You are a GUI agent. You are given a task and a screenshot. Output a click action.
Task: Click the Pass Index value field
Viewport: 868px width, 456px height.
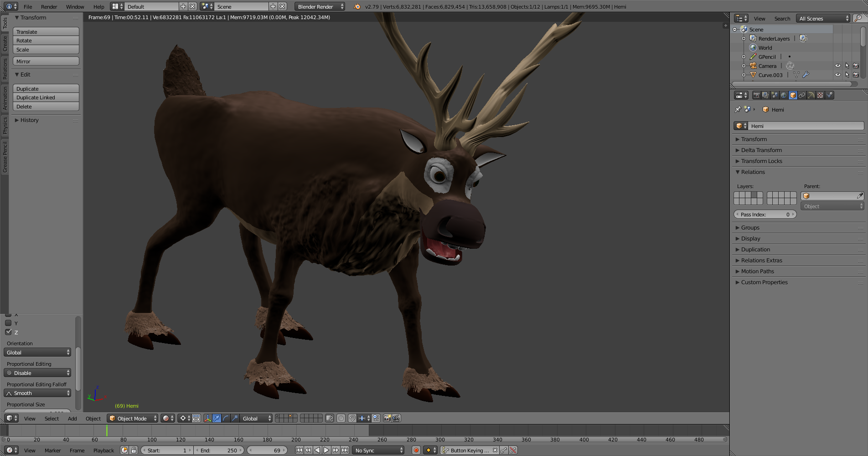click(765, 215)
